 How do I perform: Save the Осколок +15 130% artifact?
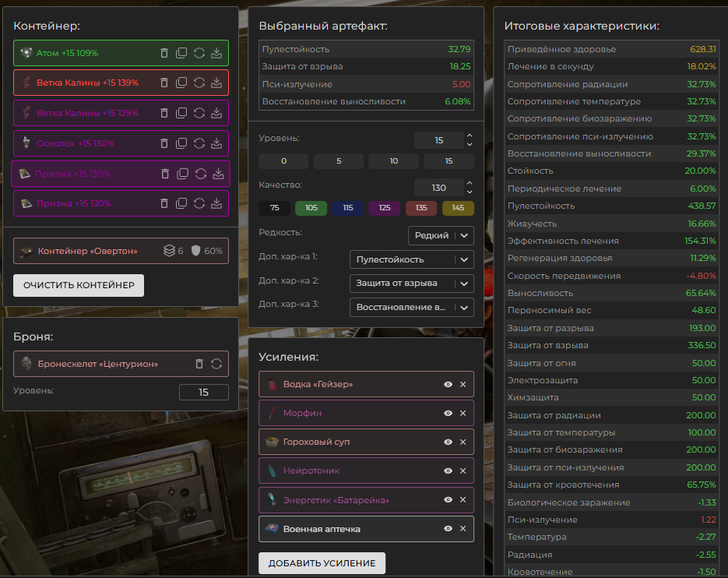216,143
